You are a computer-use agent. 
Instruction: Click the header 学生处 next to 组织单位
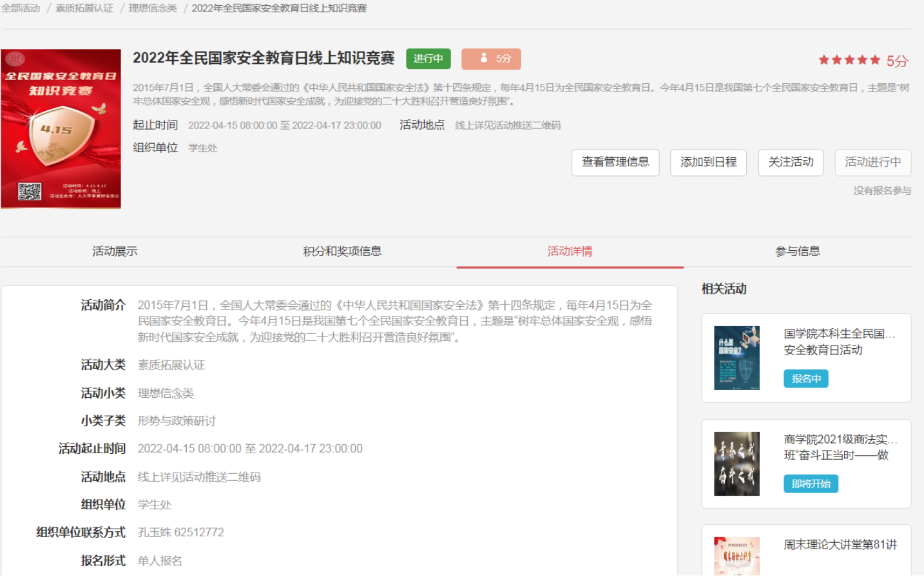203,148
